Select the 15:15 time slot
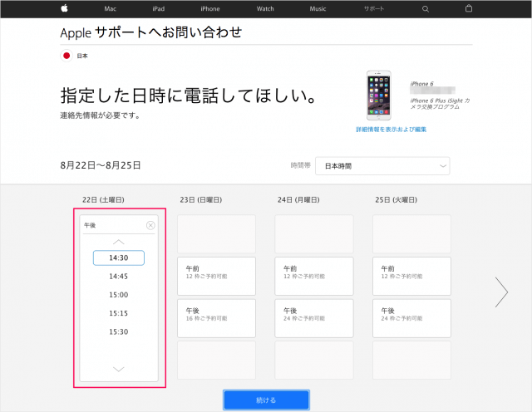Image resolution: width=532 pixels, height=412 pixels. [118, 313]
